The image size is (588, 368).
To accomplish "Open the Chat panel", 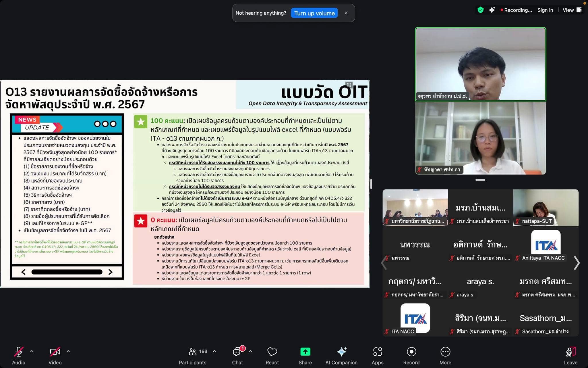I will (237, 356).
